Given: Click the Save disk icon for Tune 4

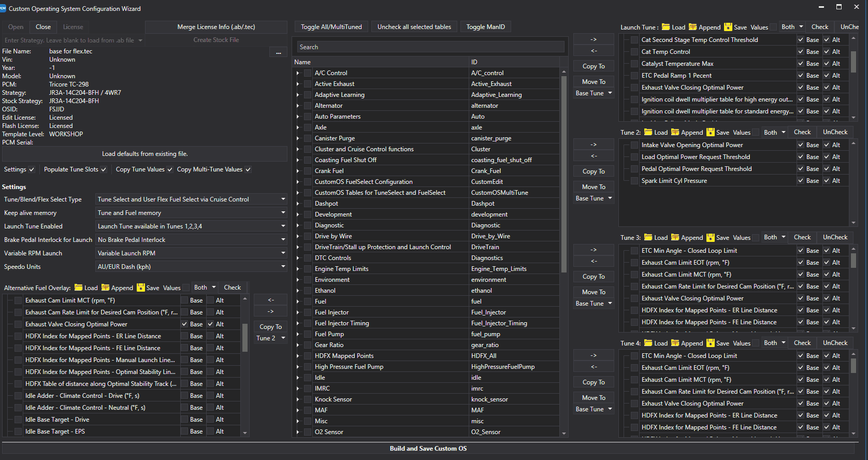Looking at the screenshot, I should (710, 343).
